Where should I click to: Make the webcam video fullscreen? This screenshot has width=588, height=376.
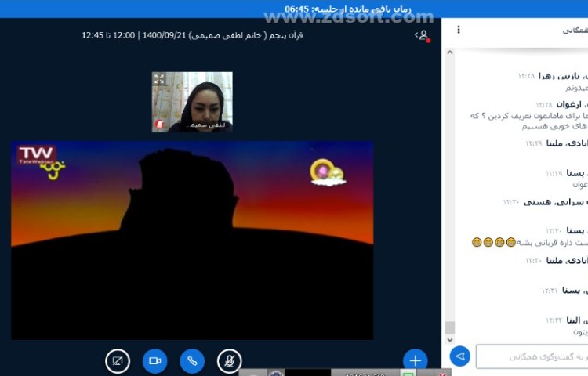click(159, 79)
